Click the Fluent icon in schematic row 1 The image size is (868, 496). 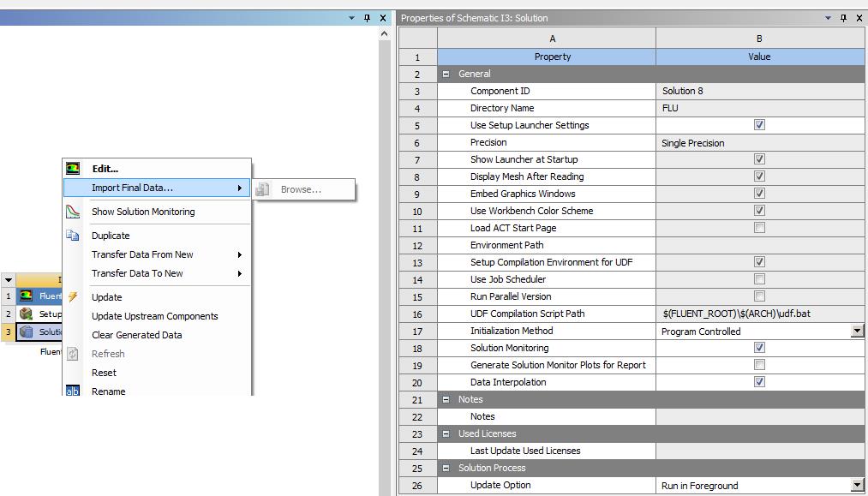pos(26,296)
